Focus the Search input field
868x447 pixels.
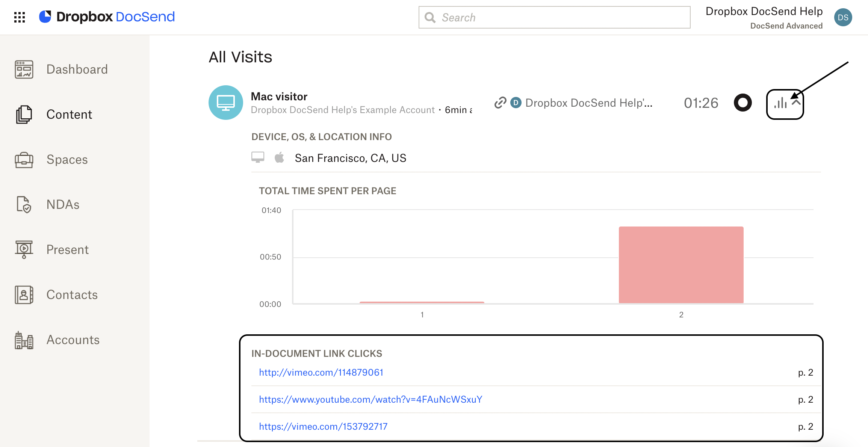554,17
